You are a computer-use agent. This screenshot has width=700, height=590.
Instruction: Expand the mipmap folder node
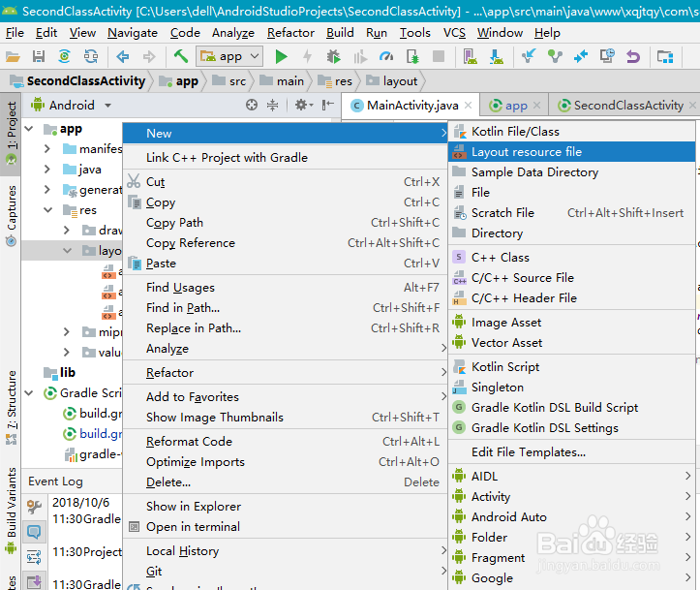coord(67,332)
